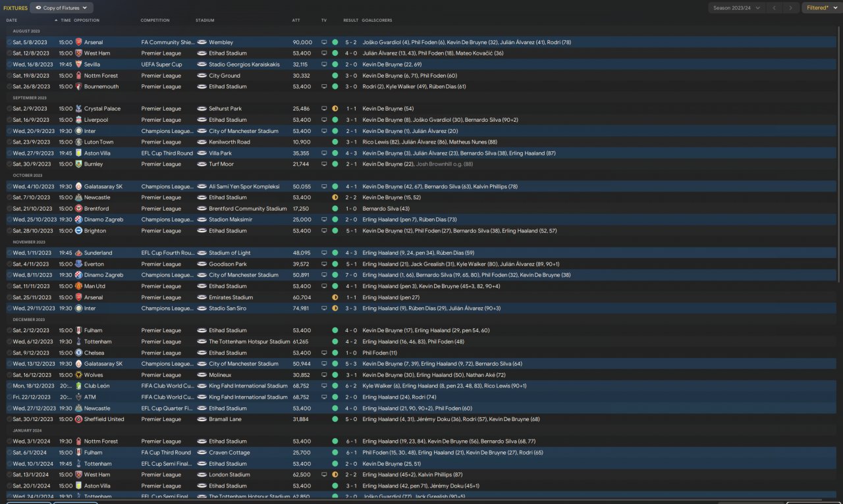Image resolution: width=843 pixels, height=504 pixels.
Task: Tick the selector circle for Wed, 4/10/2023
Action: [x=9, y=186]
